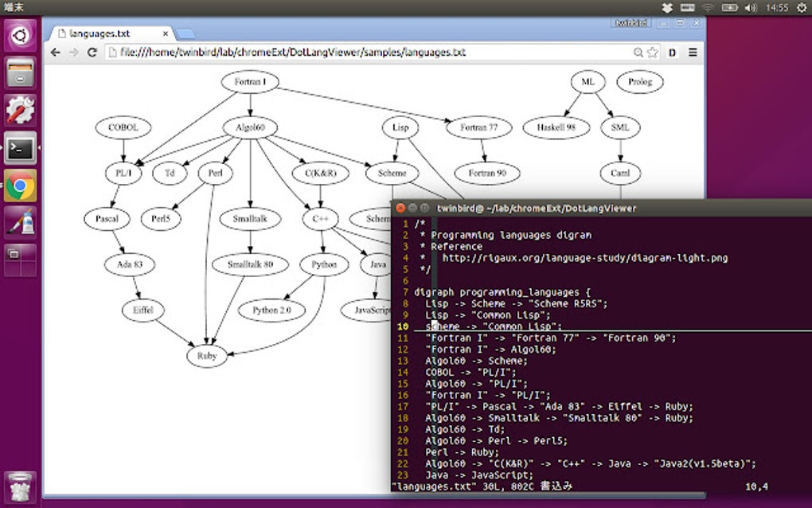Click terminal line 14 'COBOL -> "PL/I";'
This screenshot has height=508, width=812.
click(x=470, y=373)
